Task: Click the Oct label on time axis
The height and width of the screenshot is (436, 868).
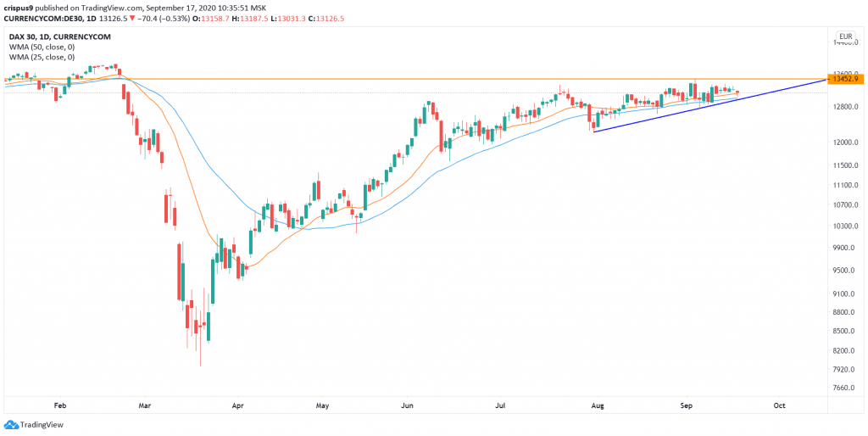Action: click(x=779, y=406)
